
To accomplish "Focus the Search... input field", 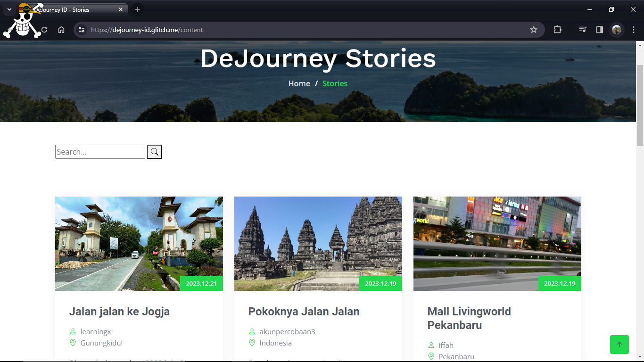I will (100, 152).
